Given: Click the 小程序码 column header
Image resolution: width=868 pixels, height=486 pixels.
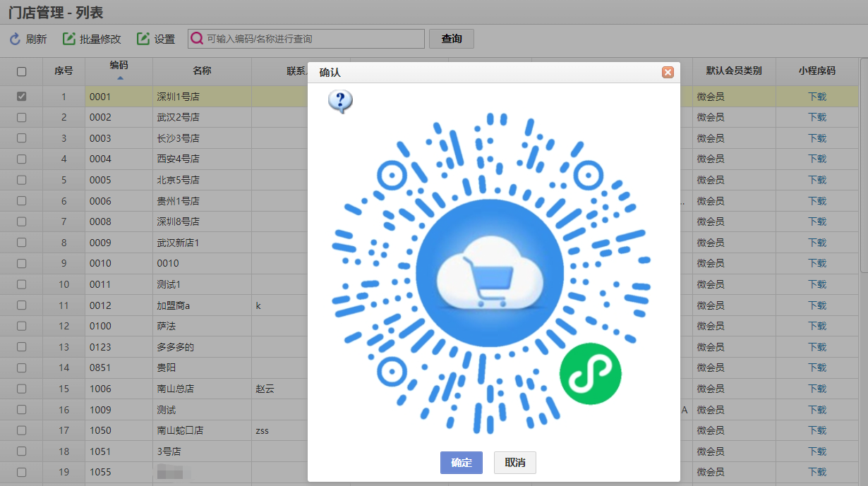Looking at the screenshot, I should coord(817,71).
